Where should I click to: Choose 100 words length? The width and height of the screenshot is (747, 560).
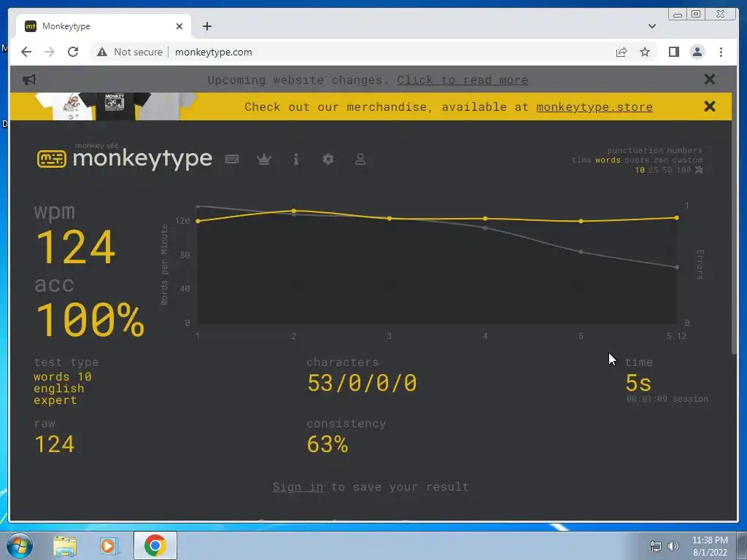click(x=684, y=170)
